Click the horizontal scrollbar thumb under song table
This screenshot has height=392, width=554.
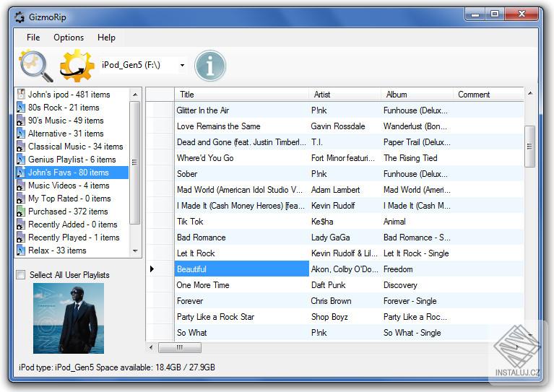click(180, 347)
